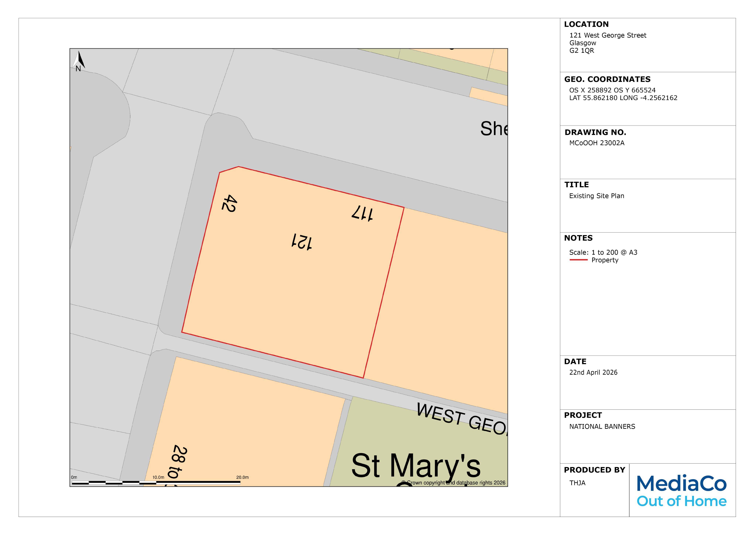Click the PROJECT heading
Image resolution: width=756 pixels, height=535 pixels.
pyautogui.click(x=583, y=415)
